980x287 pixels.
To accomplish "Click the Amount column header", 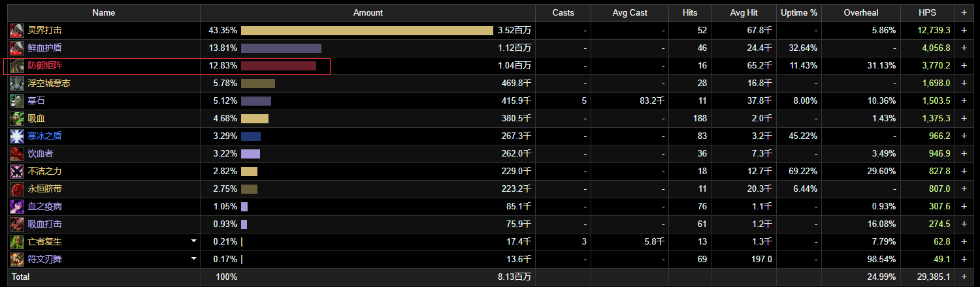I will [368, 13].
